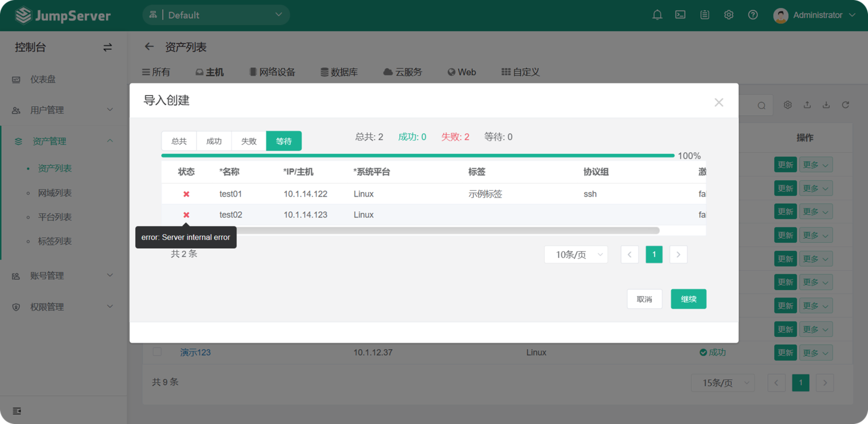
Task: Click the export download icon
Action: click(826, 105)
